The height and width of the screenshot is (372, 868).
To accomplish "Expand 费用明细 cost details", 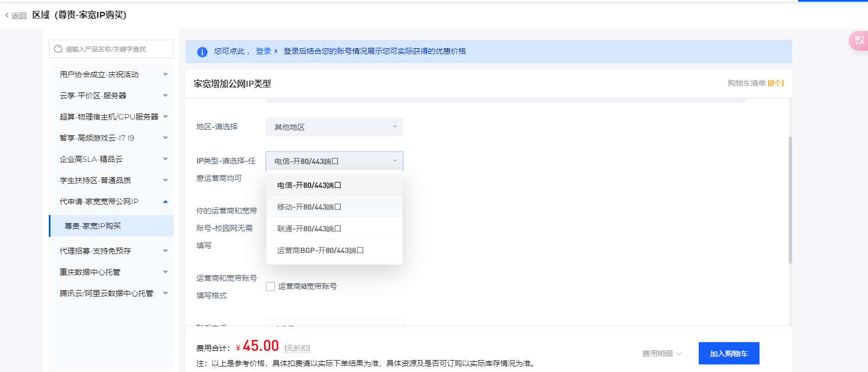I will 662,354.
